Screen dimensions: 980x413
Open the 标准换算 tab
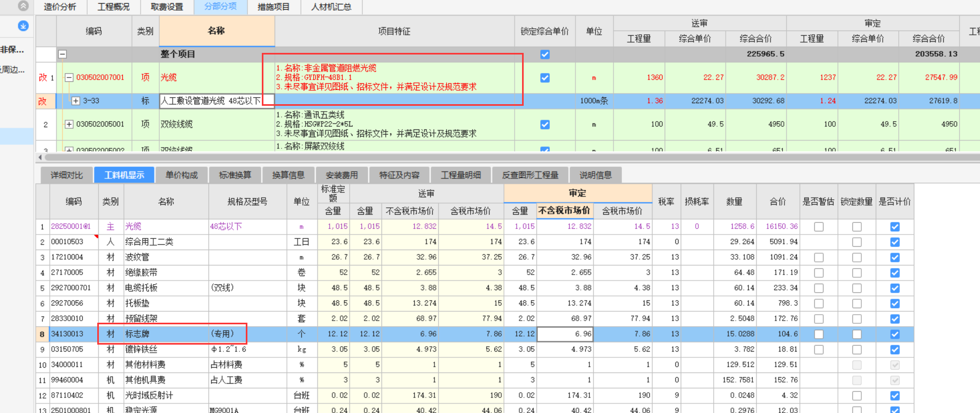click(235, 175)
